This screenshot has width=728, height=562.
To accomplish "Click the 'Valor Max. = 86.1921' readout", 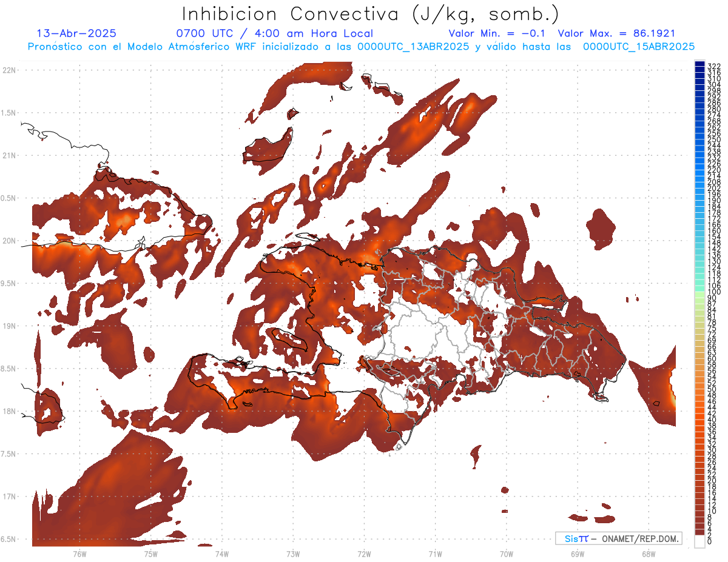I will [616, 34].
